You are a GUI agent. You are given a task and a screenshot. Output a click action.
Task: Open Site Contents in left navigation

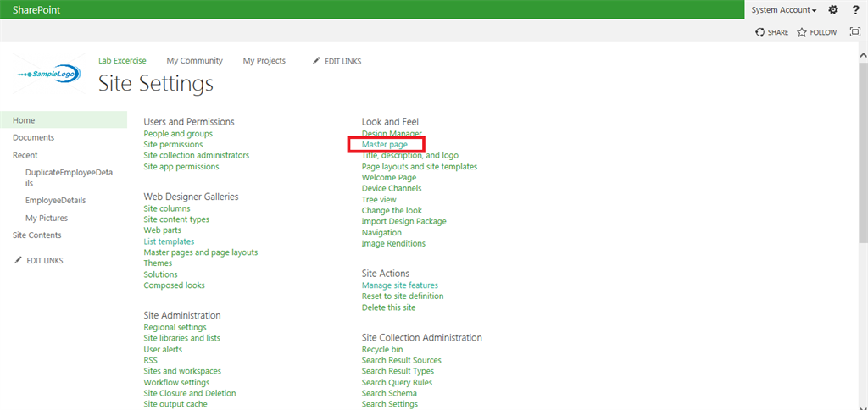click(37, 235)
